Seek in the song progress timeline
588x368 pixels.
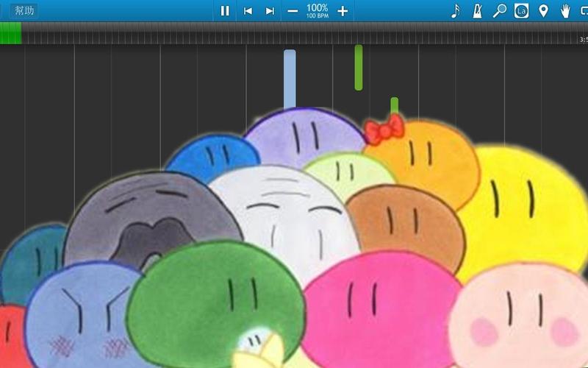tap(294, 33)
